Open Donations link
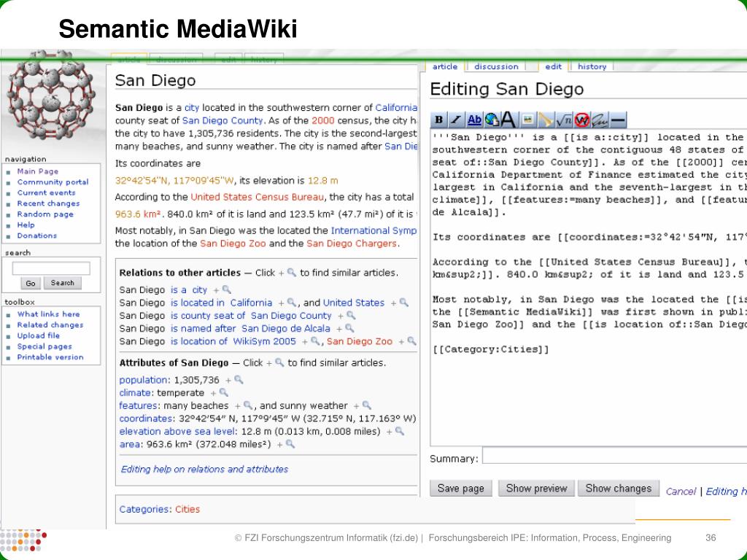747x560 pixels. (36, 236)
